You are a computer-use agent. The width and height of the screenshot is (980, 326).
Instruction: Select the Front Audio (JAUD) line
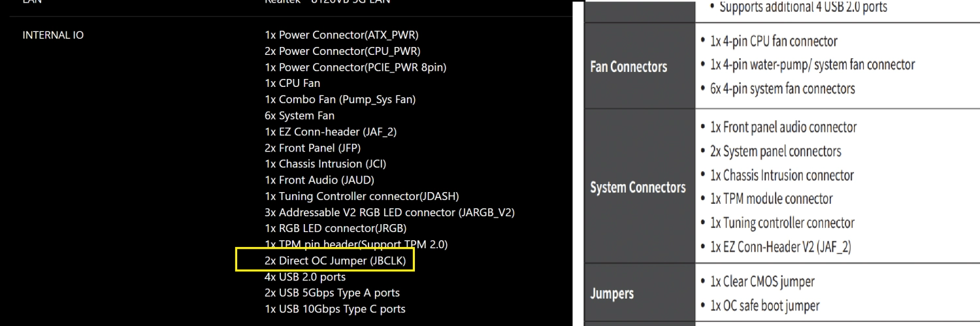pyautogui.click(x=319, y=180)
